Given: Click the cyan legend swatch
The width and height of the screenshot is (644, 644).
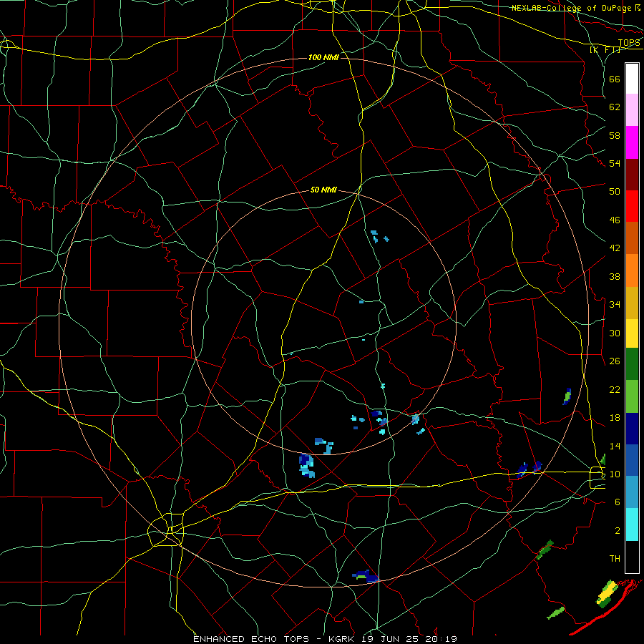Looking at the screenshot, I should click(x=632, y=525).
